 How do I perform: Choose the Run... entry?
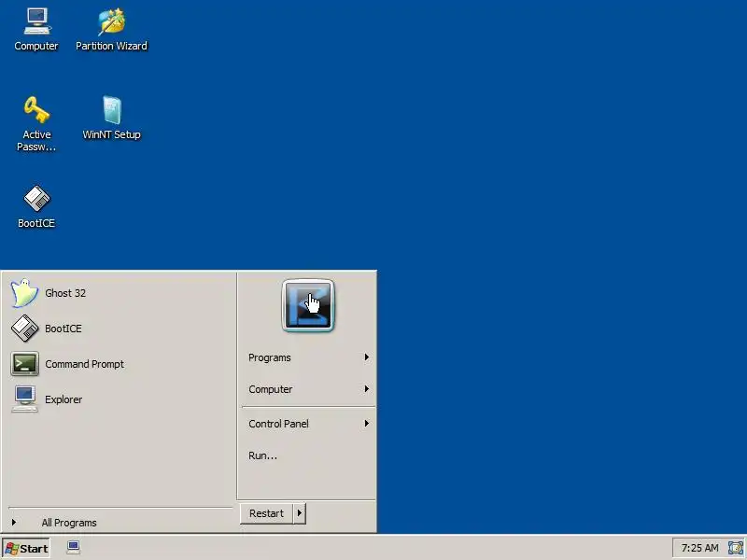(x=308, y=455)
